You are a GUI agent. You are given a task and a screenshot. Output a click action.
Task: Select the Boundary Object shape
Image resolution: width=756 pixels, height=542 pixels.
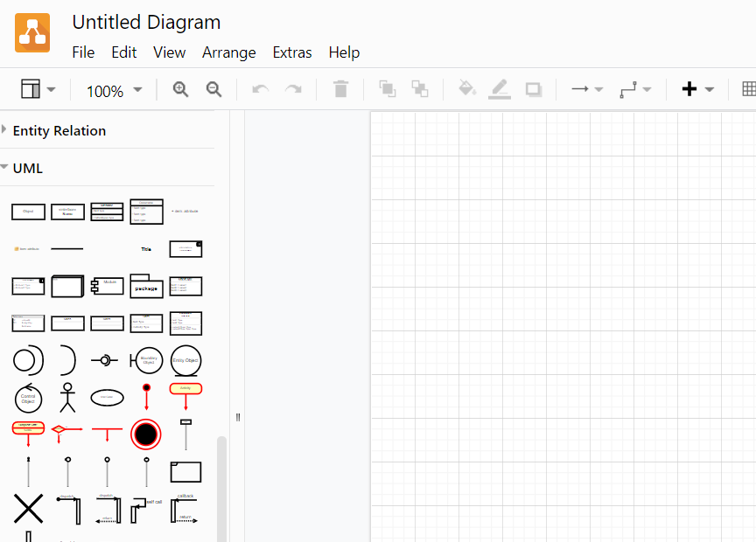click(x=146, y=360)
